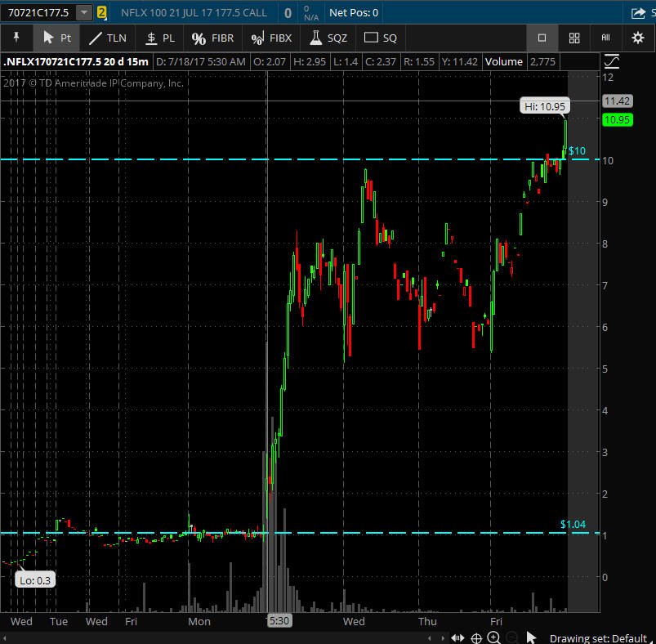Click the price axis value 6
This screenshot has height=644, width=656.
coord(605,327)
